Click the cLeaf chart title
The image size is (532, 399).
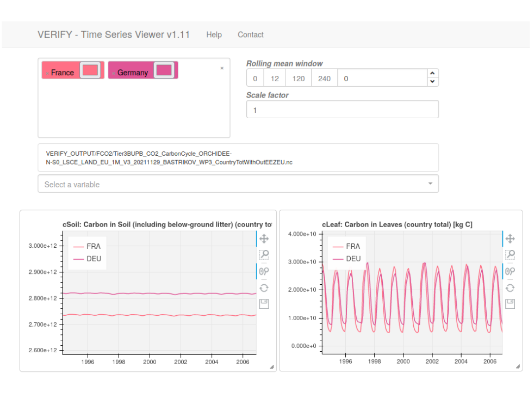tap(397, 225)
